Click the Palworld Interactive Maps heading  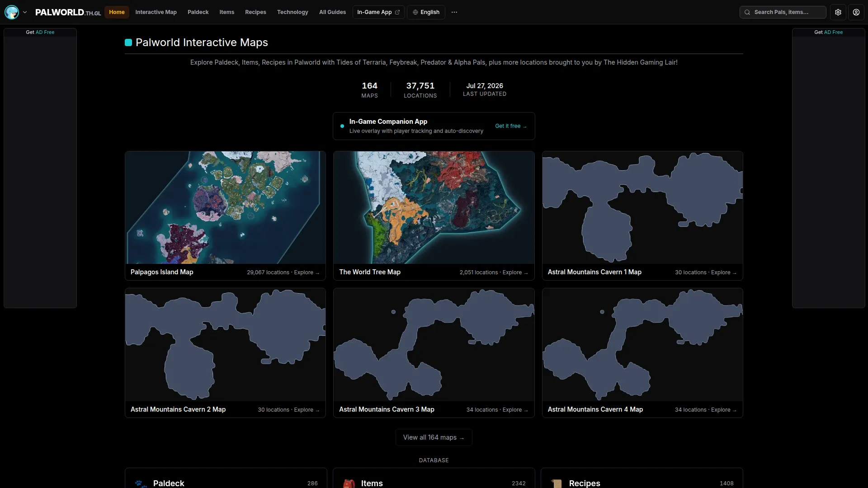[202, 42]
